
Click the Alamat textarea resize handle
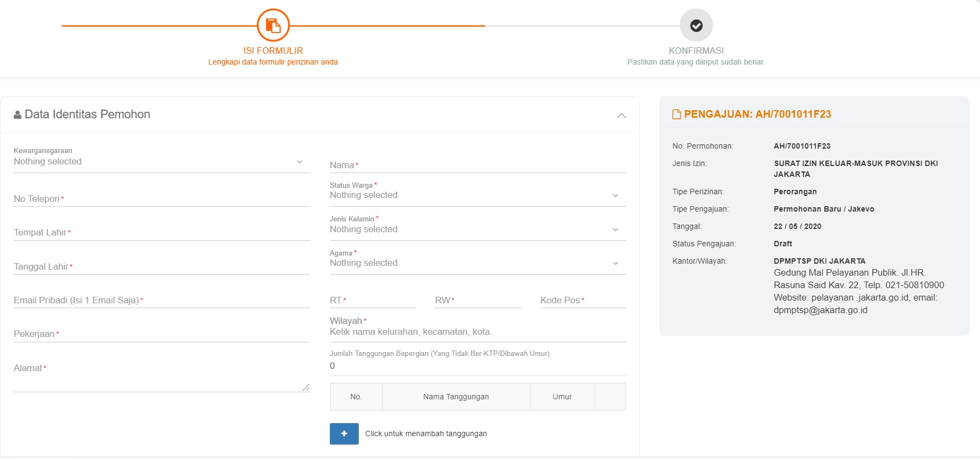click(x=306, y=387)
